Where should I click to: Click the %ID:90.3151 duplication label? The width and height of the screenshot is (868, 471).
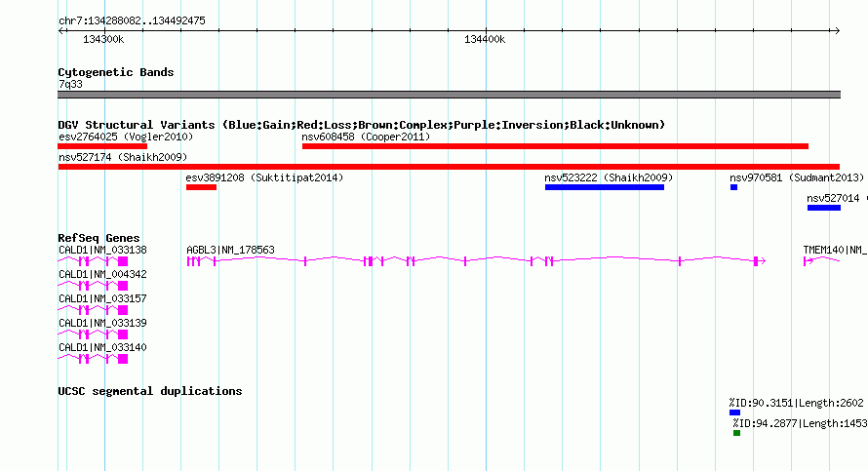pos(796,403)
